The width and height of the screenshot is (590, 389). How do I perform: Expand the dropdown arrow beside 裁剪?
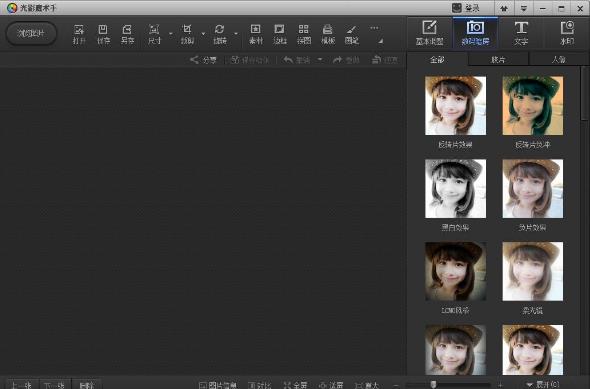click(203, 33)
